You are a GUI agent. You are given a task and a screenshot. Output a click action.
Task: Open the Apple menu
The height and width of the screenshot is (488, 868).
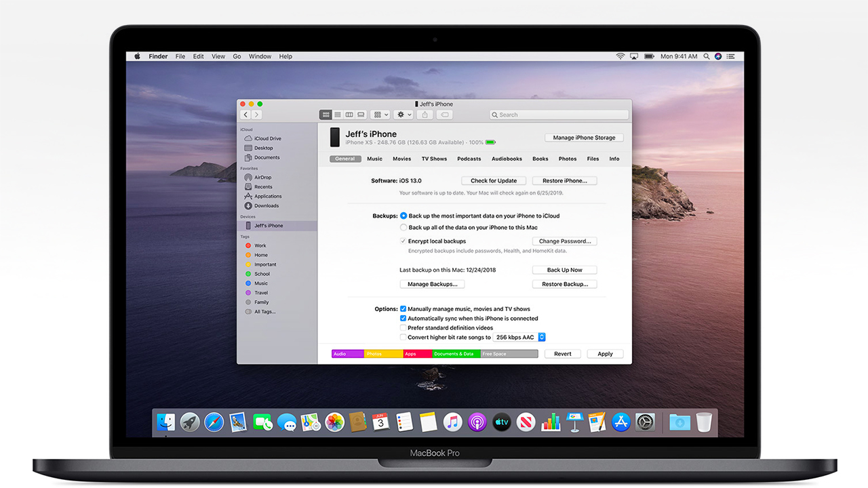(137, 56)
